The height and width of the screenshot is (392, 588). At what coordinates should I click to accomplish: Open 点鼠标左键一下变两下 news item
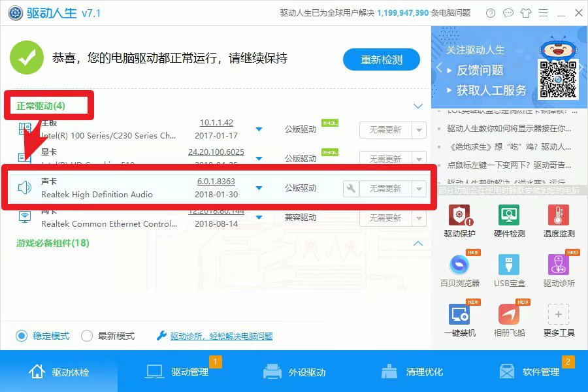click(x=509, y=165)
